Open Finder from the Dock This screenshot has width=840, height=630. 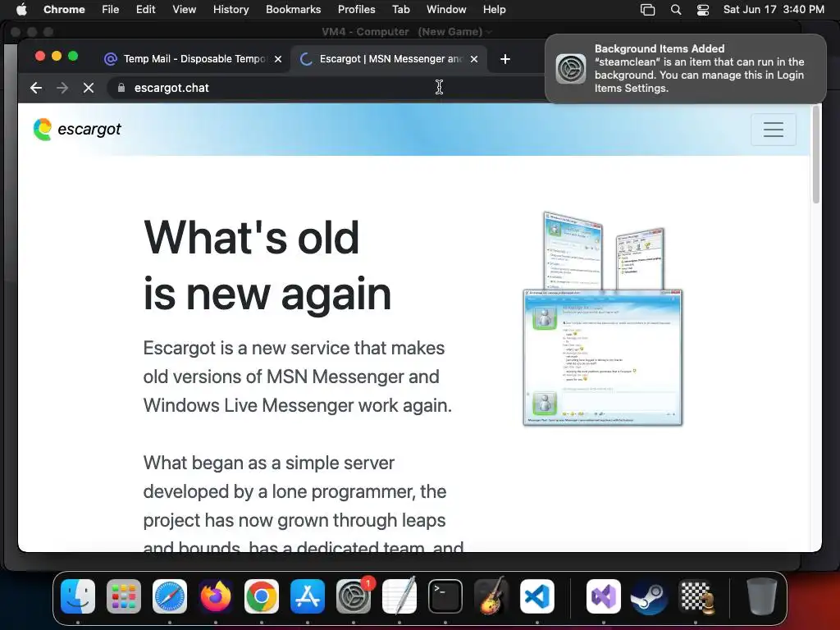(x=78, y=596)
